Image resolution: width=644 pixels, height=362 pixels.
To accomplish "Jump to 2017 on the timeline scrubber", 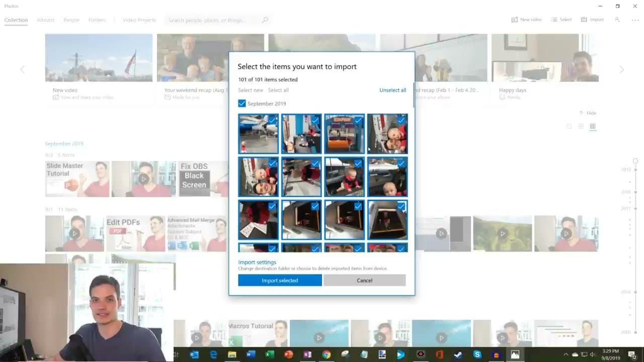I will 626,208.
